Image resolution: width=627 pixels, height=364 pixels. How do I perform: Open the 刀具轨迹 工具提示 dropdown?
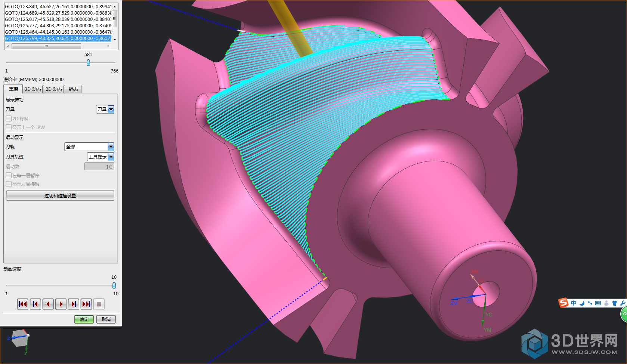[101, 157]
